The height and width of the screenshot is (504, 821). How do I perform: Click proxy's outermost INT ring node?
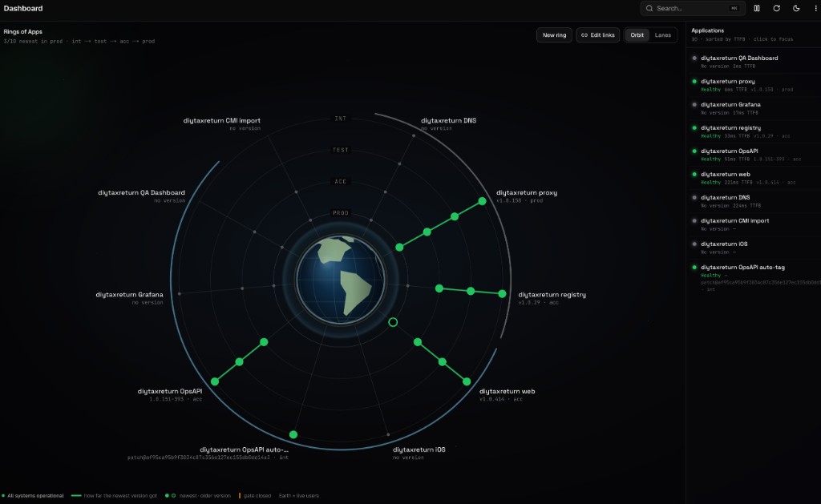(x=482, y=201)
